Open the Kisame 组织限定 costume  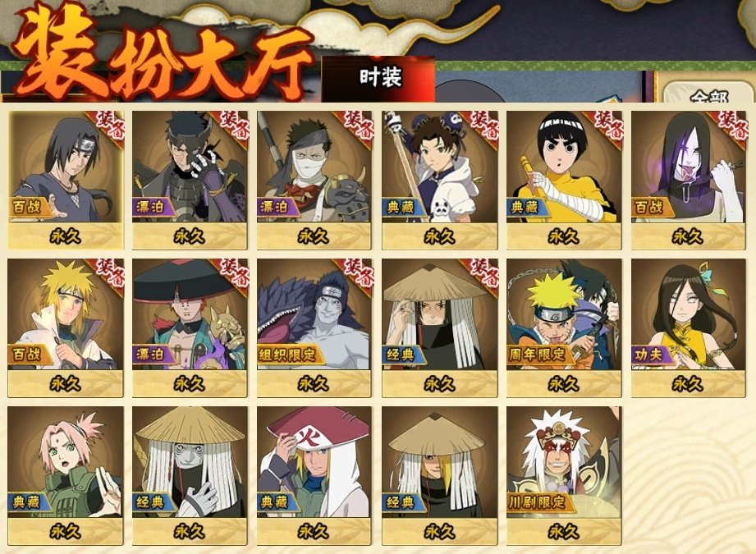pyautogui.click(x=314, y=327)
